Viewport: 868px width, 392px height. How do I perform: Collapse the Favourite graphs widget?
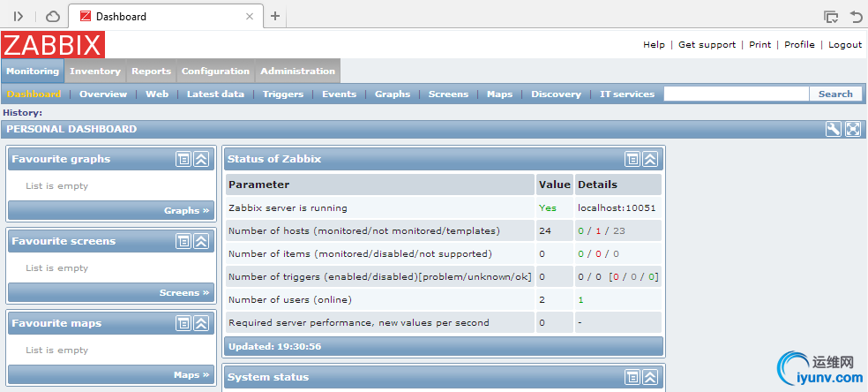201,160
